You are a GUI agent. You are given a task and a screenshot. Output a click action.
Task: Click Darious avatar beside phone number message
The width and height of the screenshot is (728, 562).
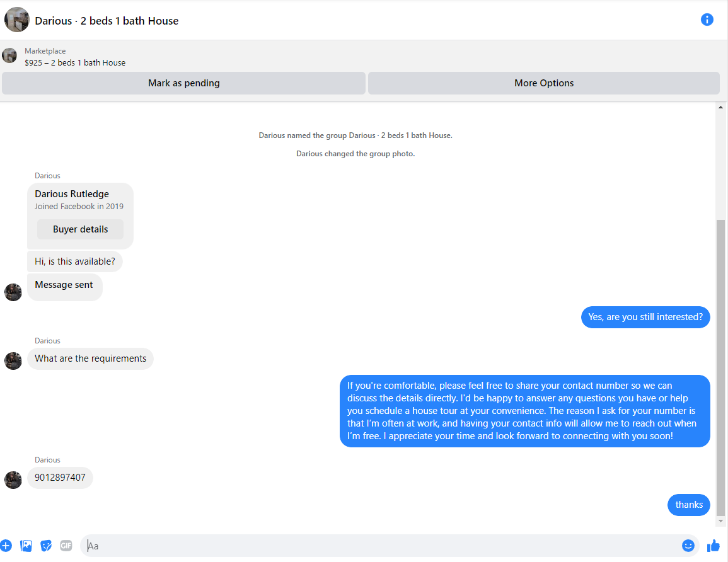[x=13, y=480]
